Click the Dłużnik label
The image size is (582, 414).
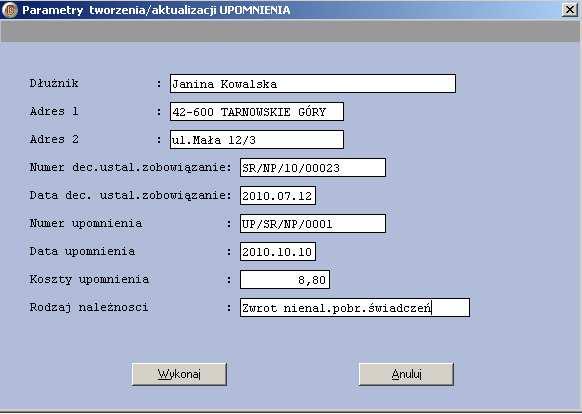[x=54, y=83]
